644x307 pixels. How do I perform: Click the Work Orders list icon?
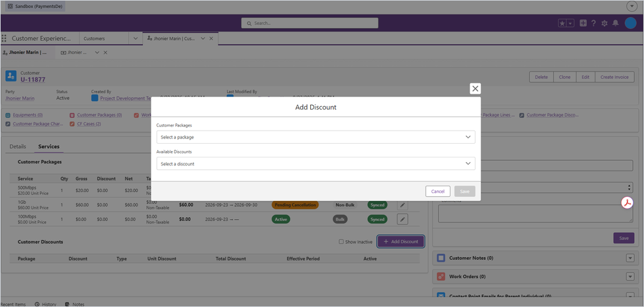[x=441, y=277]
